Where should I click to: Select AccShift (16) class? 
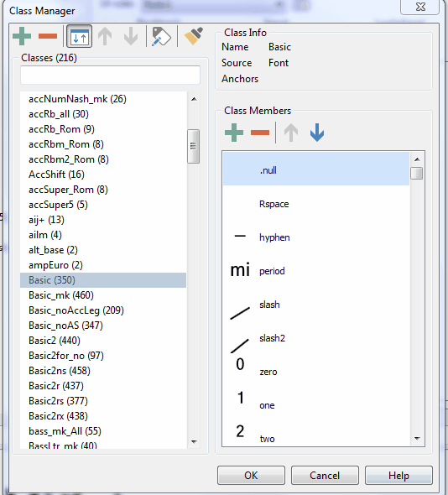coord(103,175)
